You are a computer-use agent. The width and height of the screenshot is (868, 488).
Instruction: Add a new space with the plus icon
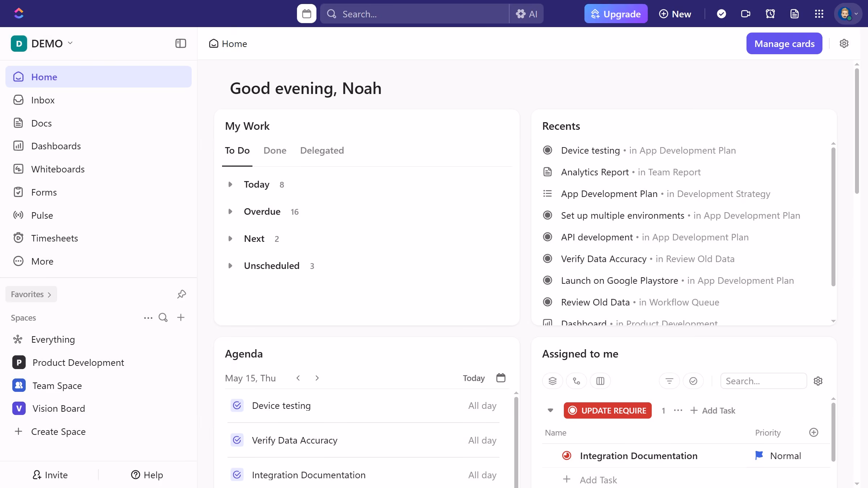[x=181, y=317]
